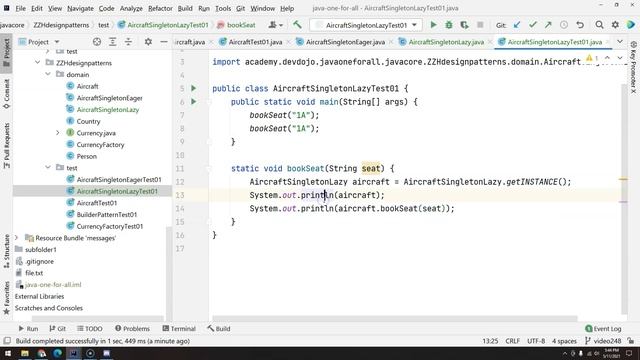Change line separator CRLF in status bar
Viewport: 640px width, 360px height.
512,341
